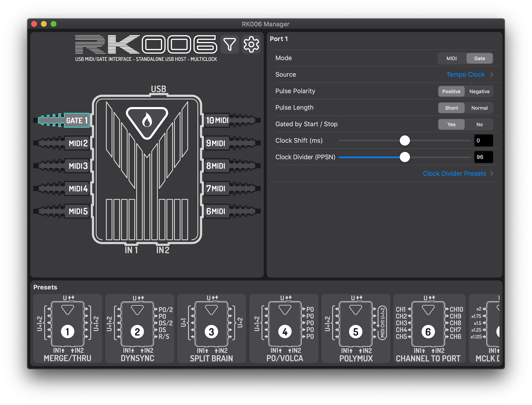532x405 pixels.
Task: Select the IN 2 input port
Action: point(163,250)
